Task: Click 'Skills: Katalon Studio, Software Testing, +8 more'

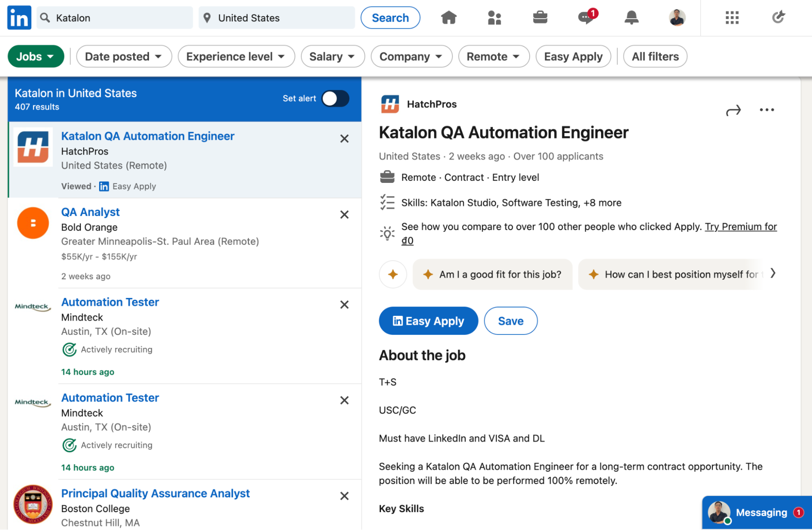Action: pos(511,202)
